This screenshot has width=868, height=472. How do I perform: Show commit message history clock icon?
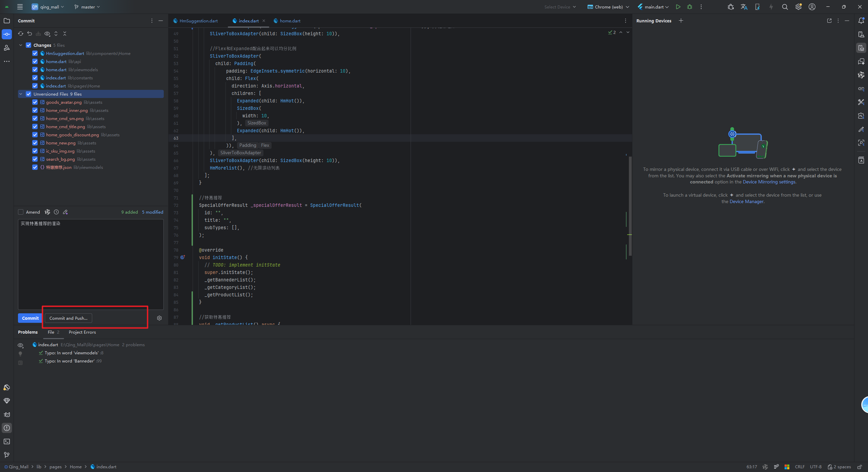(56, 212)
